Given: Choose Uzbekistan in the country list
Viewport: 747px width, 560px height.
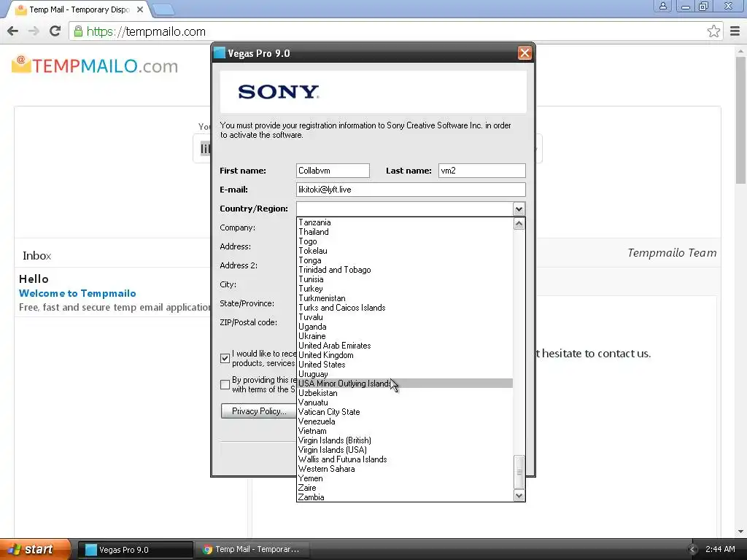Looking at the screenshot, I should click(404, 393).
